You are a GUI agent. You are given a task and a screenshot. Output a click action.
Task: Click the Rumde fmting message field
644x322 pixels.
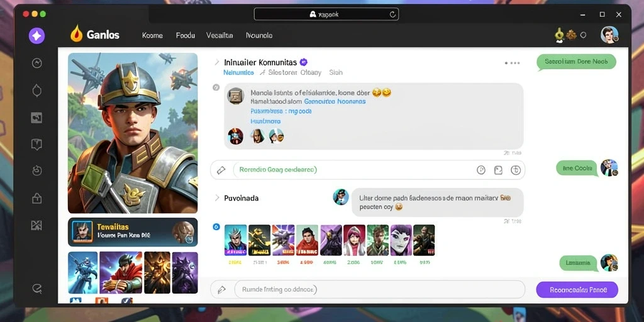380,289
